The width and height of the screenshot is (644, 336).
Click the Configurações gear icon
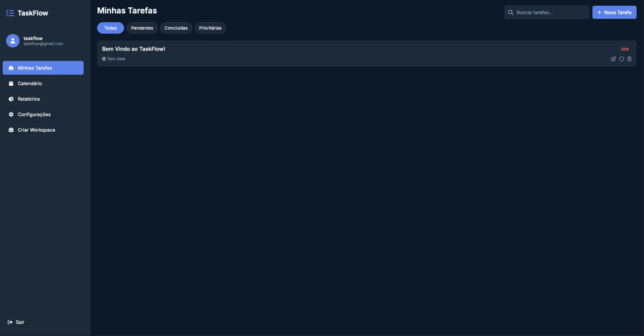tap(11, 114)
